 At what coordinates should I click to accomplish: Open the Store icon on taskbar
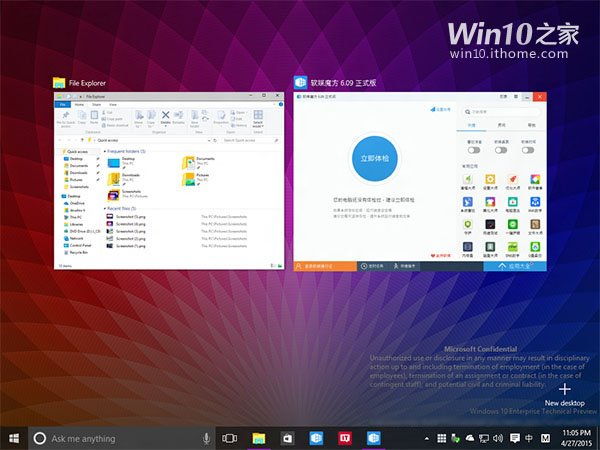point(287,439)
